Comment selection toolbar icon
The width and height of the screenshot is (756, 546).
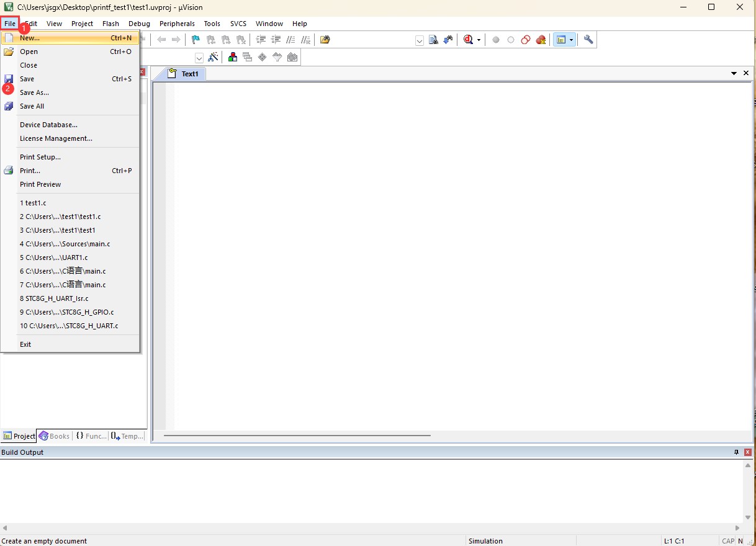[x=290, y=40]
